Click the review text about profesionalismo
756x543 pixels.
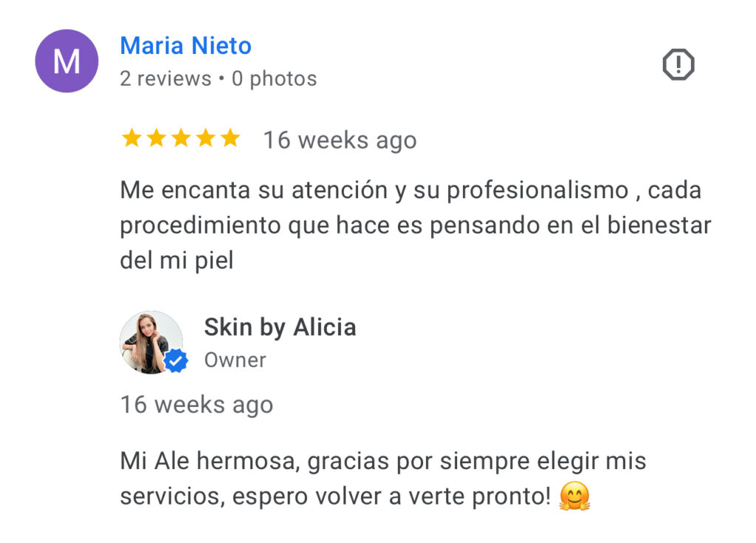click(x=416, y=225)
